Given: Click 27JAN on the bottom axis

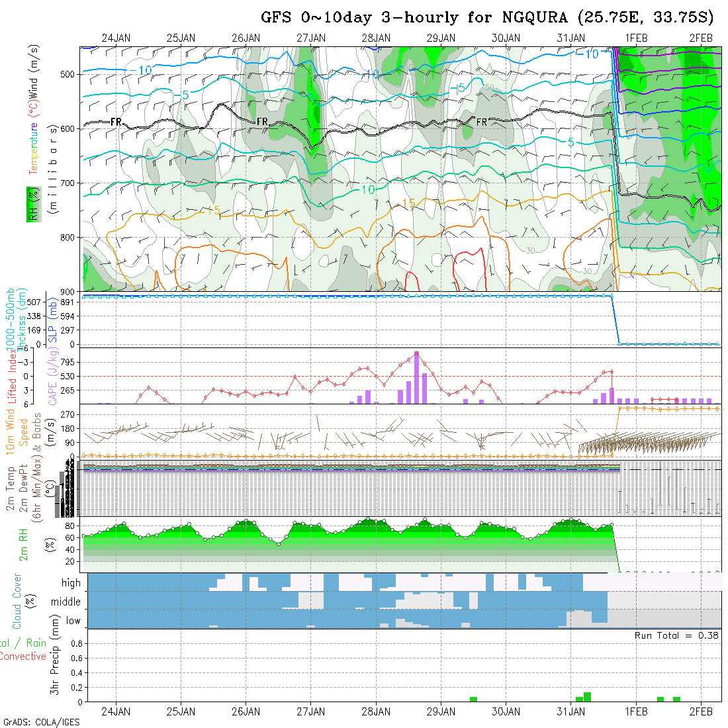Looking at the screenshot, I should [x=311, y=711].
